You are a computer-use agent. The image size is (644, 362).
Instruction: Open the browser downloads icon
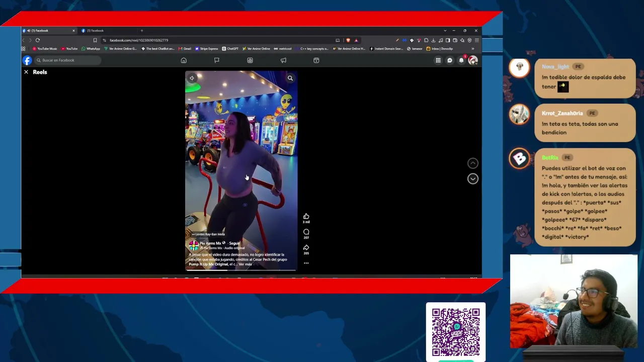point(433,40)
